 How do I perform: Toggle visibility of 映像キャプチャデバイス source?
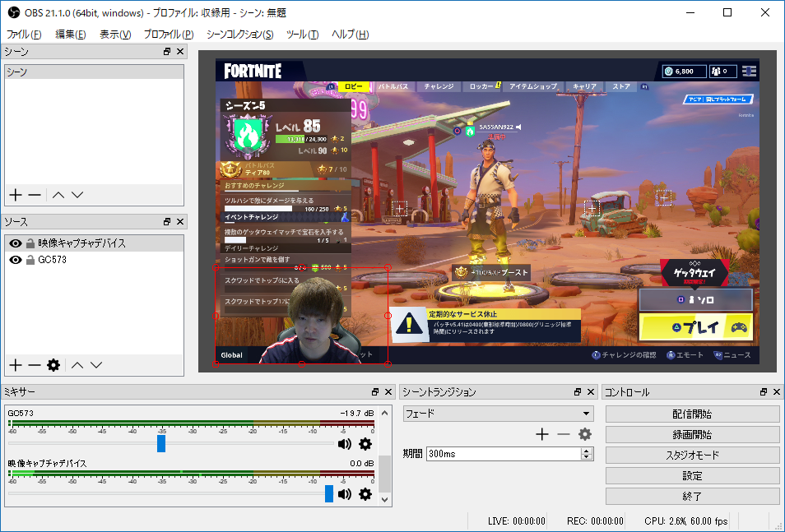click(x=16, y=243)
